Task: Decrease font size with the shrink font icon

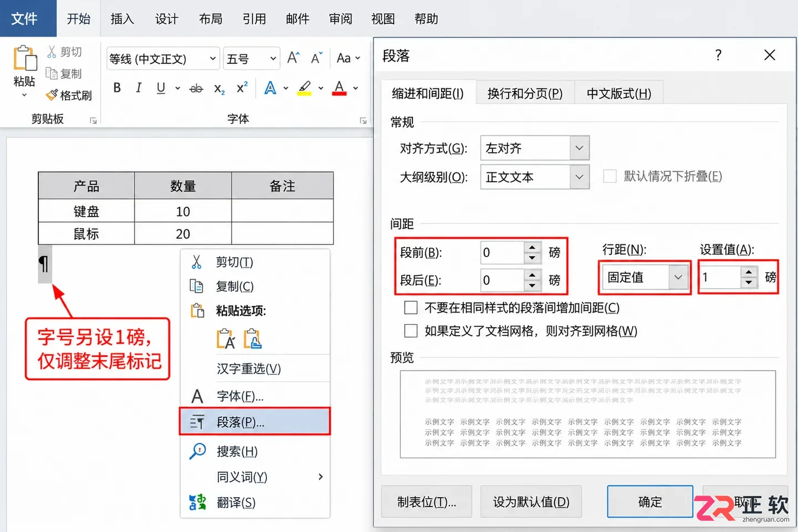Action: (x=316, y=58)
